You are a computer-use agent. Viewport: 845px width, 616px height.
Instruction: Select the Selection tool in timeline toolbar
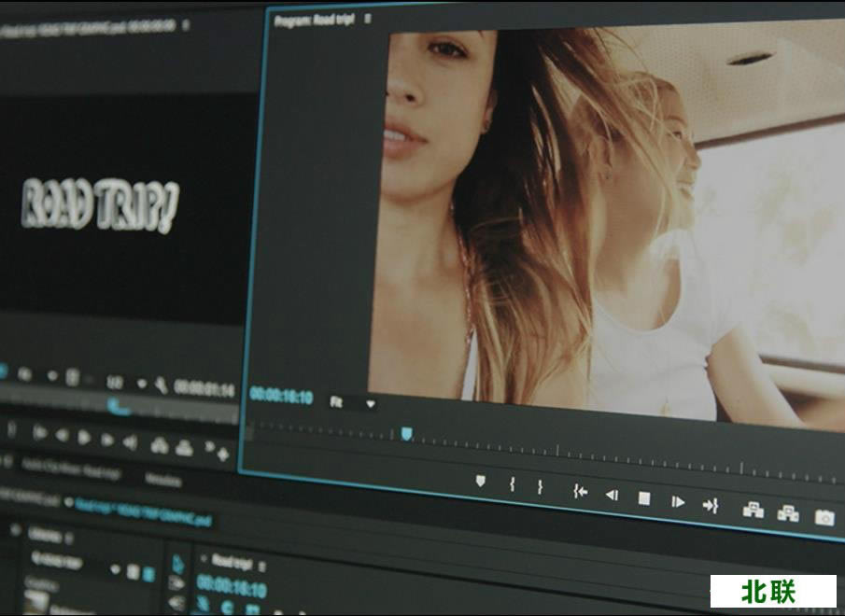pos(177,563)
